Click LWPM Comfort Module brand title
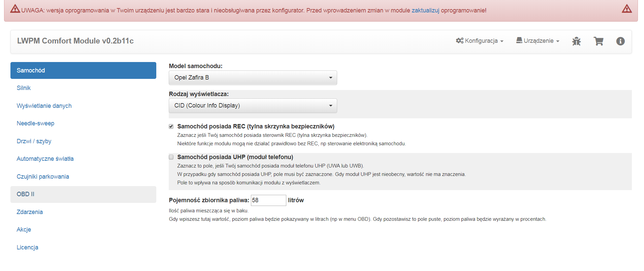Viewport: 644px width, 271px height. tap(75, 41)
